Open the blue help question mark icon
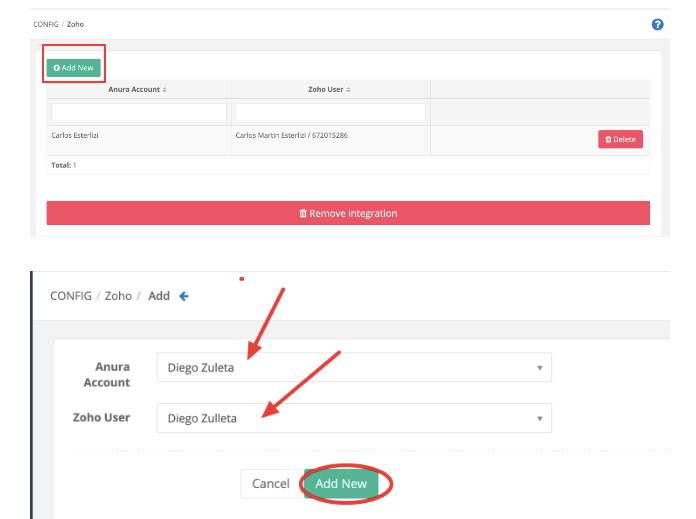This screenshot has width=696, height=519. click(x=657, y=24)
